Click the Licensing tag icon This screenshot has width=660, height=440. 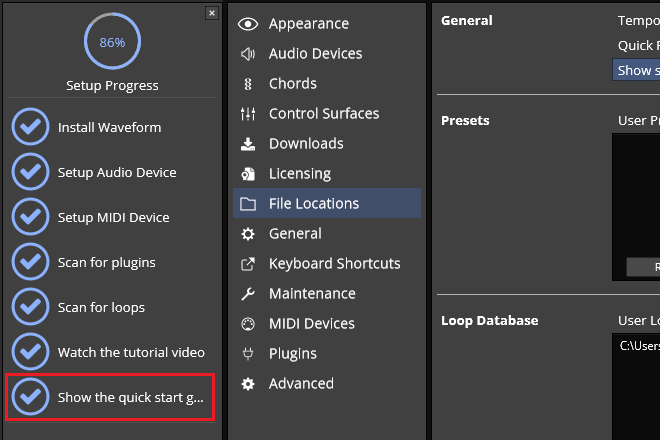[x=248, y=174]
